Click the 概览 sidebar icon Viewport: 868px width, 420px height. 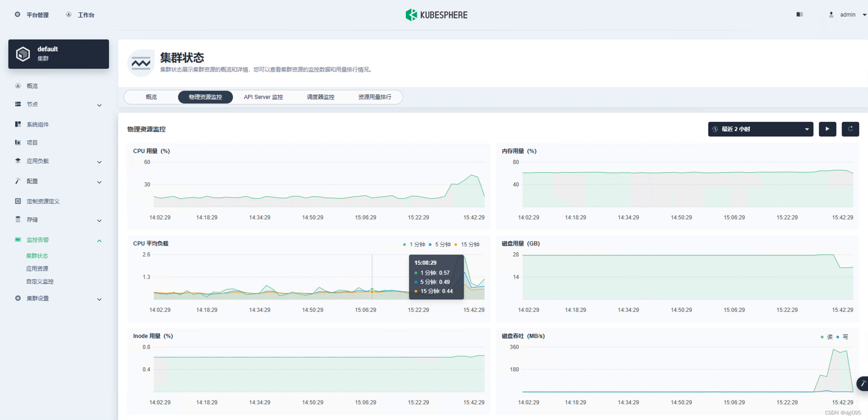tap(18, 86)
